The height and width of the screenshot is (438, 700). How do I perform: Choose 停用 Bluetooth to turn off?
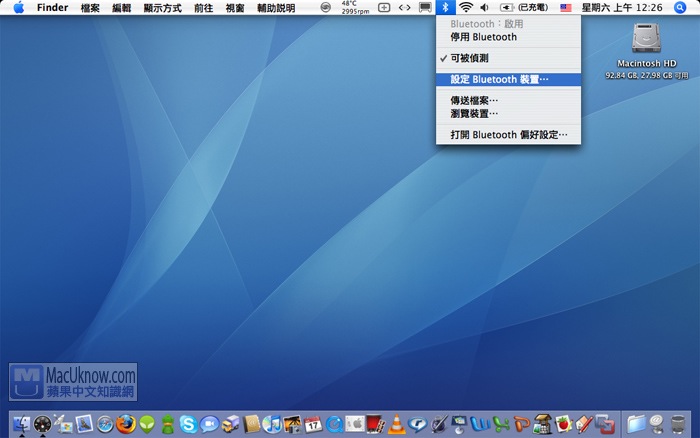(508, 37)
